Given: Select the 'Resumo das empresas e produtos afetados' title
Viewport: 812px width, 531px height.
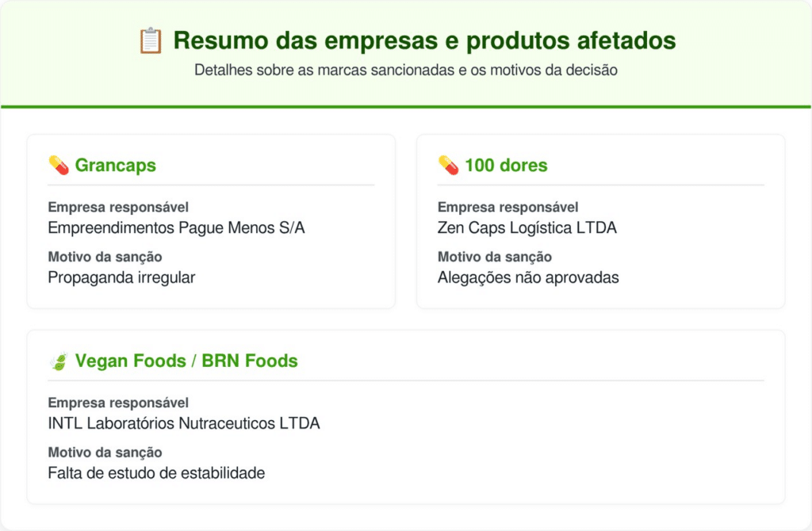Looking at the screenshot, I should point(424,40).
